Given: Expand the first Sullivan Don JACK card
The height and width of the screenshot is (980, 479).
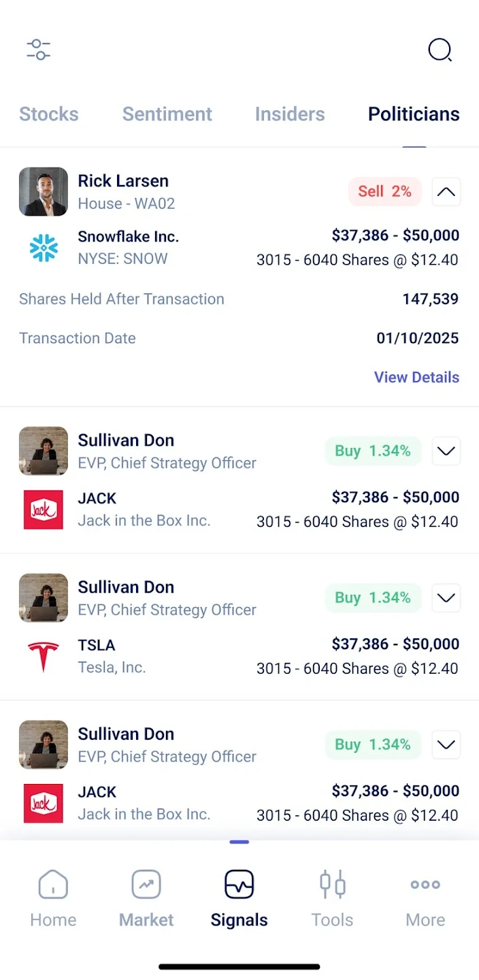Looking at the screenshot, I should tap(446, 451).
